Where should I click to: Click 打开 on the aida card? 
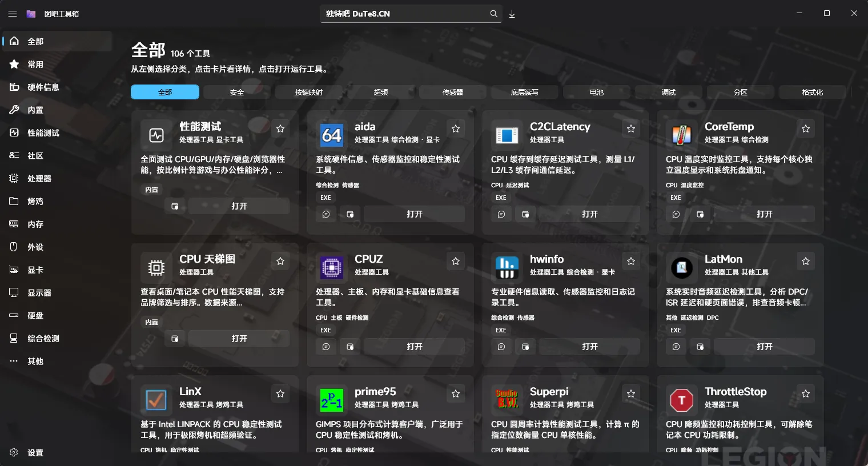click(x=415, y=214)
